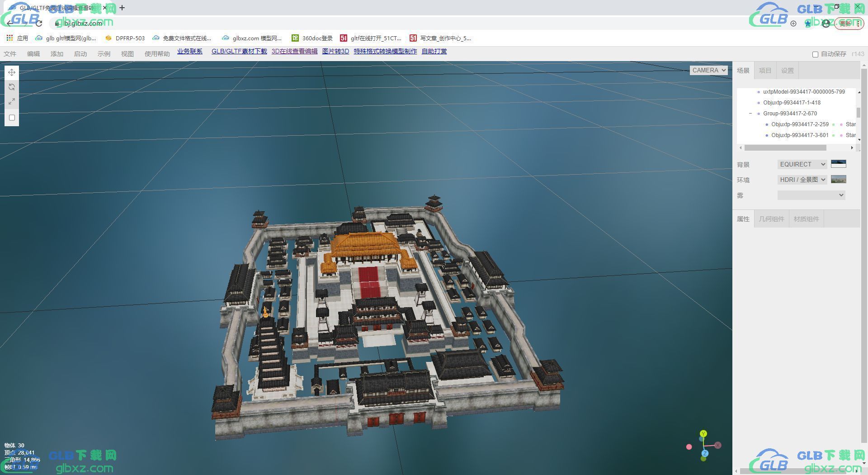
Task: Open the 3D在线查看编辑 link
Action: pos(295,51)
